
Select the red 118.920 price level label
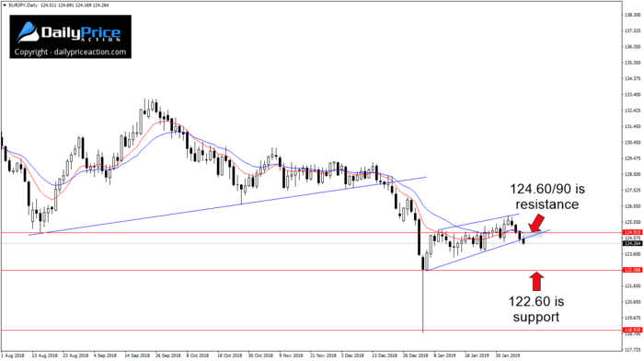[633, 330]
